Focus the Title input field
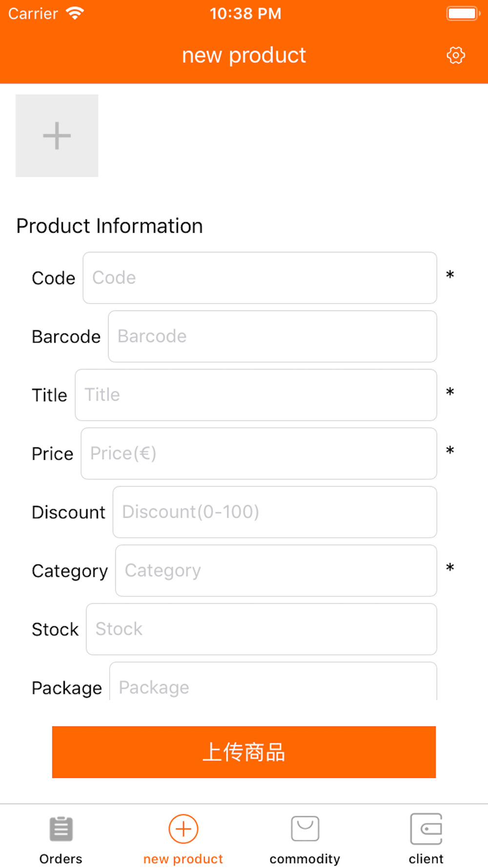488x868 pixels. point(256,395)
